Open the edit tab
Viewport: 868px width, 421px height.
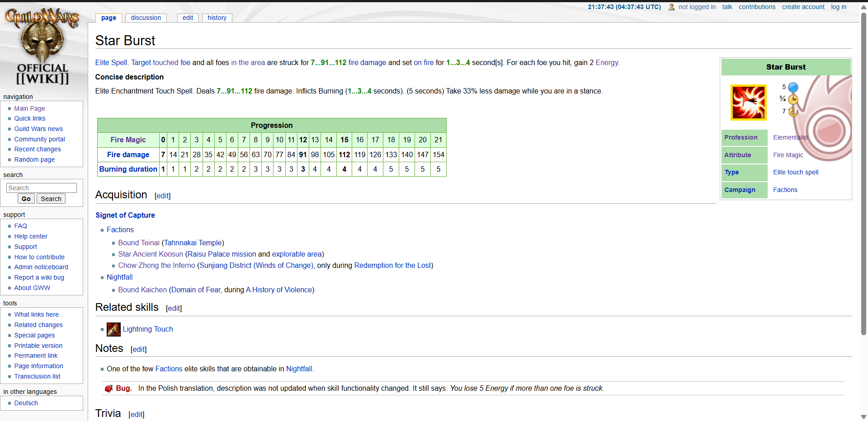click(x=188, y=18)
